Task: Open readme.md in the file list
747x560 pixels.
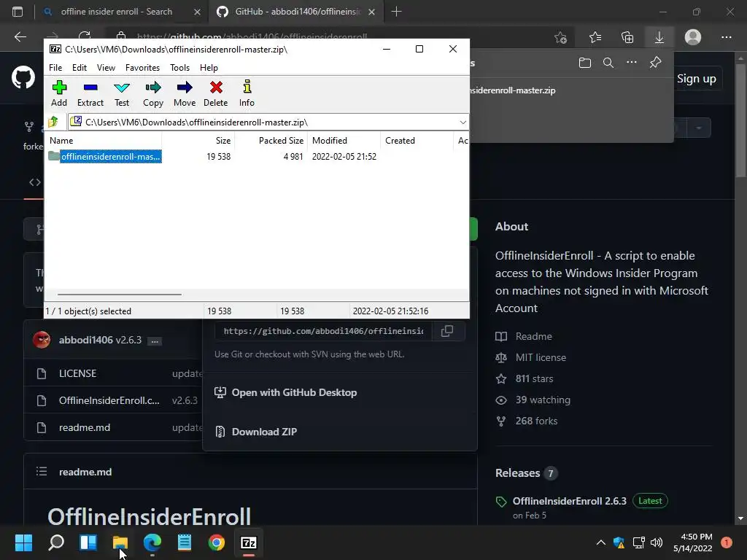Action: tap(85, 427)
